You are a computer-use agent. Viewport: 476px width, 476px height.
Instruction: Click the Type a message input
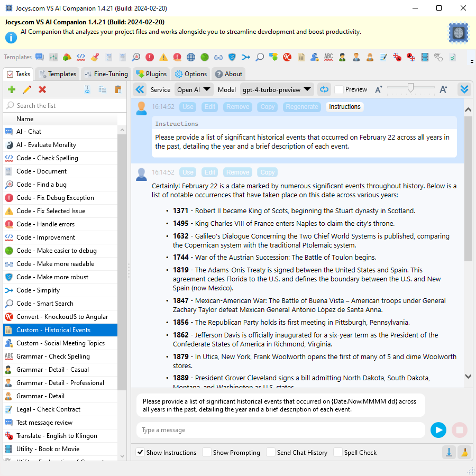(x=280, y=430)
